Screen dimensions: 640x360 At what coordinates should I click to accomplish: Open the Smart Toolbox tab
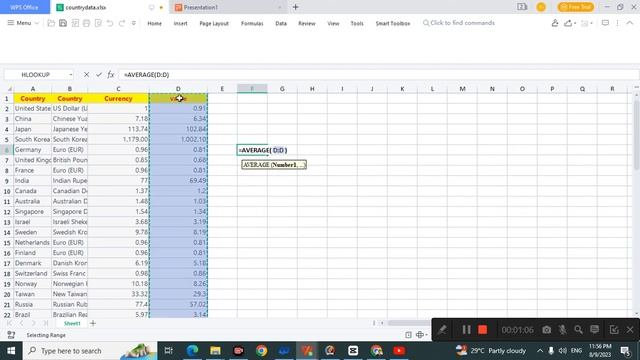(393, 23)
